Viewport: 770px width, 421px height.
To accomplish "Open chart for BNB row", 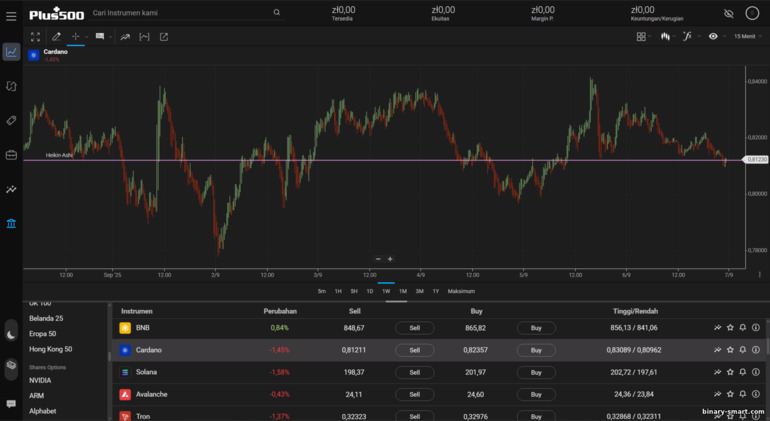I will tap(717, 328).
